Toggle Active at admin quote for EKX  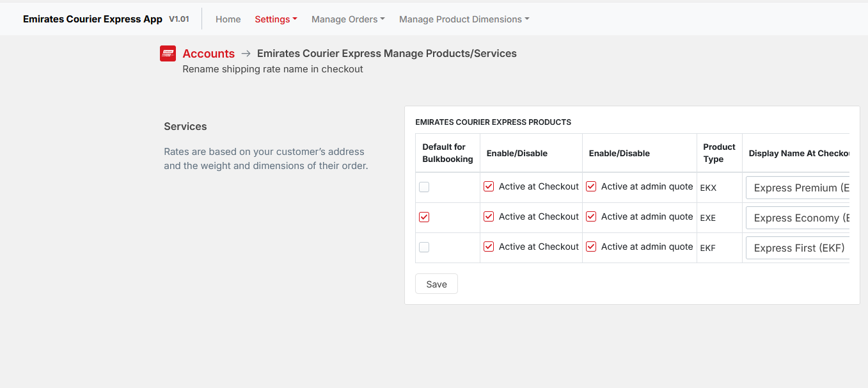point(591,186)
